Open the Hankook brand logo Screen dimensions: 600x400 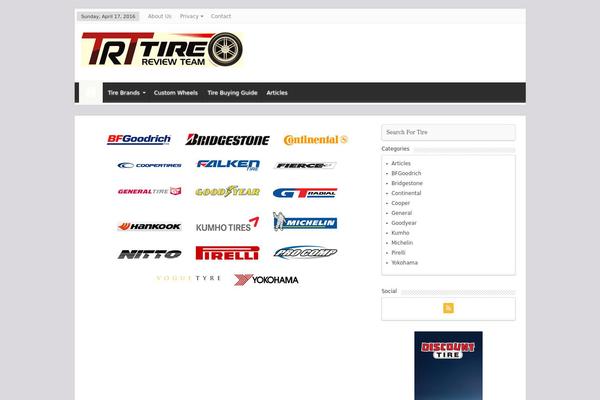(x=150, y=226)
